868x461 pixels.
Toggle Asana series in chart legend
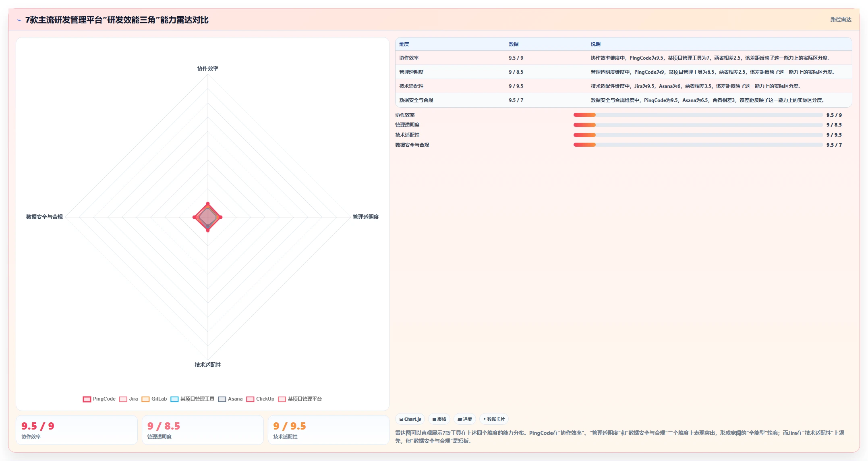click(x=230, y=399)
